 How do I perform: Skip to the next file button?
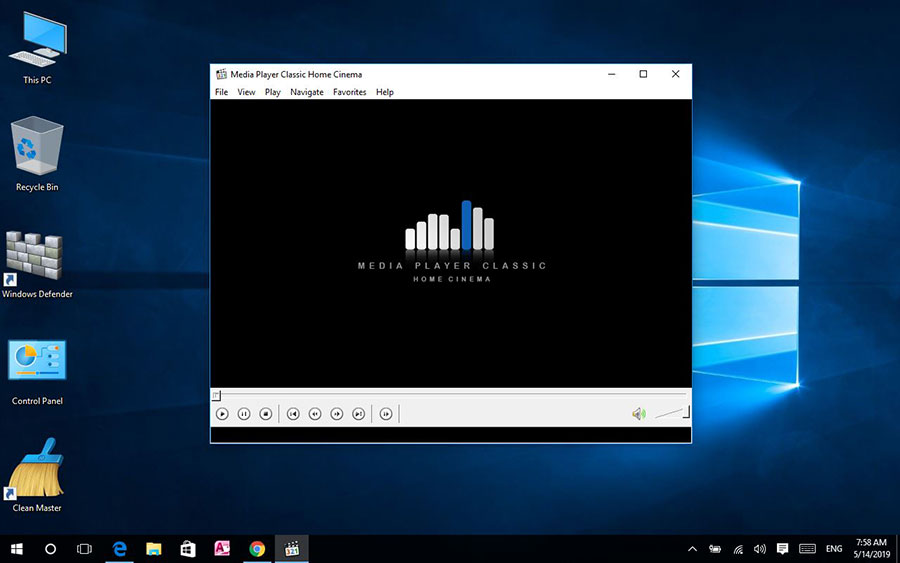(359, 414)
